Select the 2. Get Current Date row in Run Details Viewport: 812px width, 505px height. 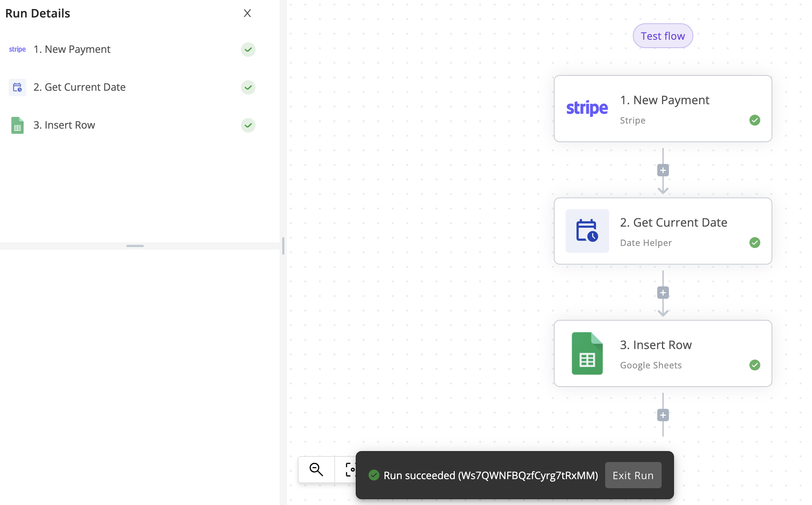click(133, 87)
